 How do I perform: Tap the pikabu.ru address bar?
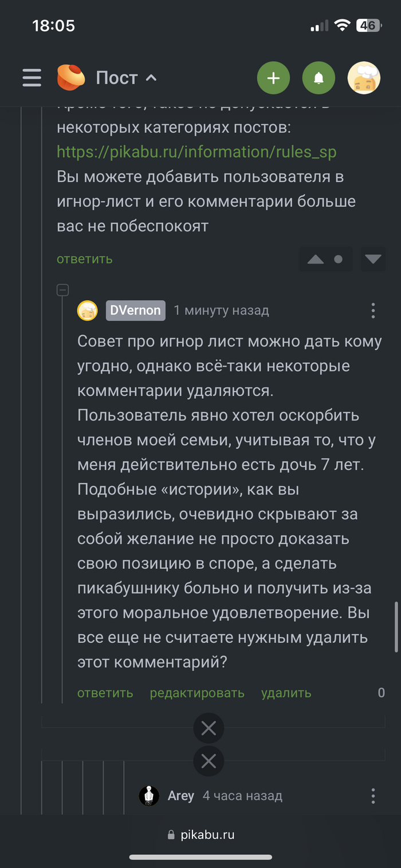tap(200, 835)
